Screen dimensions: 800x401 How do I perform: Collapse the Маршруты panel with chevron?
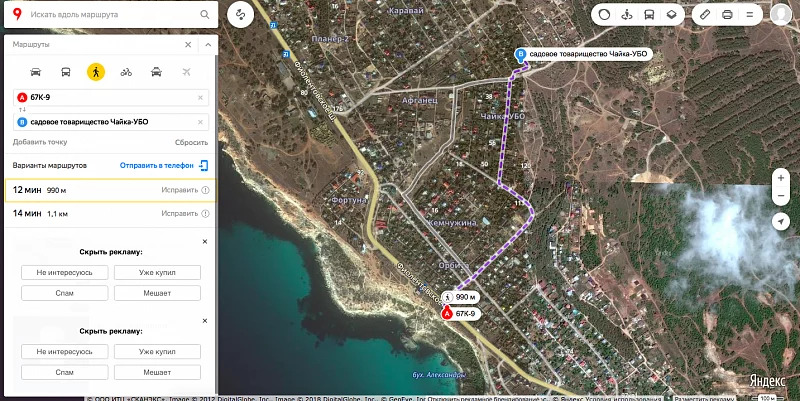(x=207, y=45)
